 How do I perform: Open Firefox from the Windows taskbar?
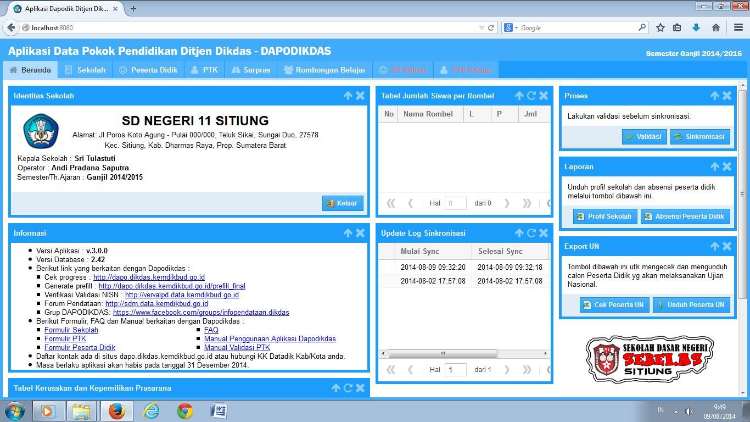coord(116,411)
